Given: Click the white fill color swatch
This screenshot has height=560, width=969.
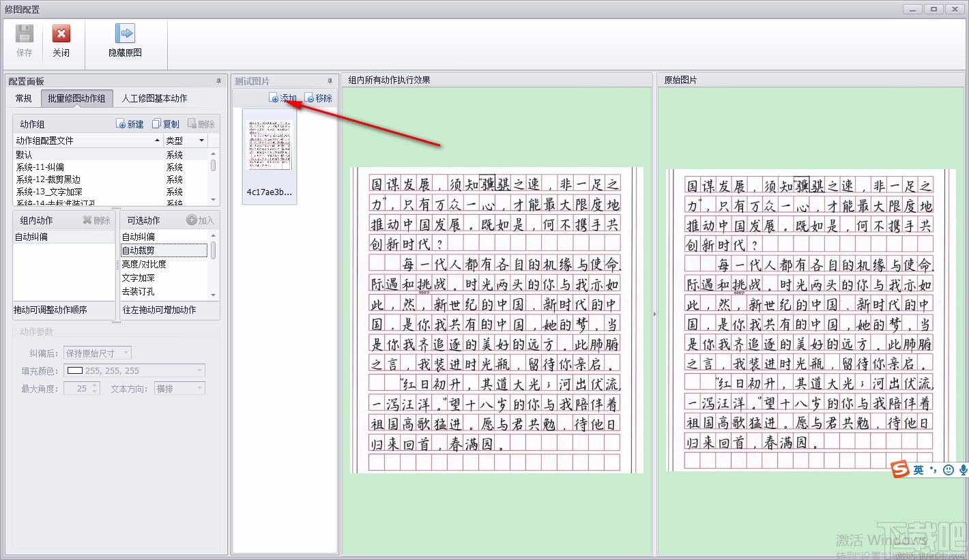Looking at the screenshot, I should [74, 371].
